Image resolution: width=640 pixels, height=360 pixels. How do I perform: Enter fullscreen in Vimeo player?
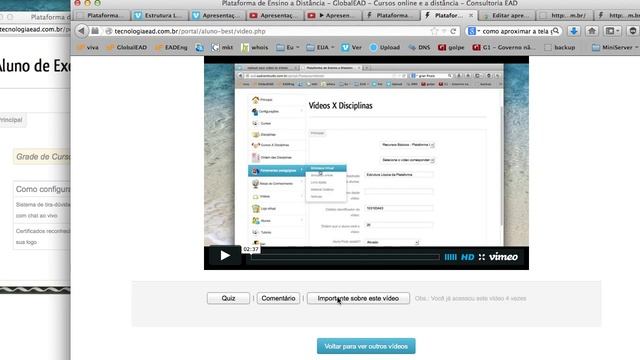point(482,257)
